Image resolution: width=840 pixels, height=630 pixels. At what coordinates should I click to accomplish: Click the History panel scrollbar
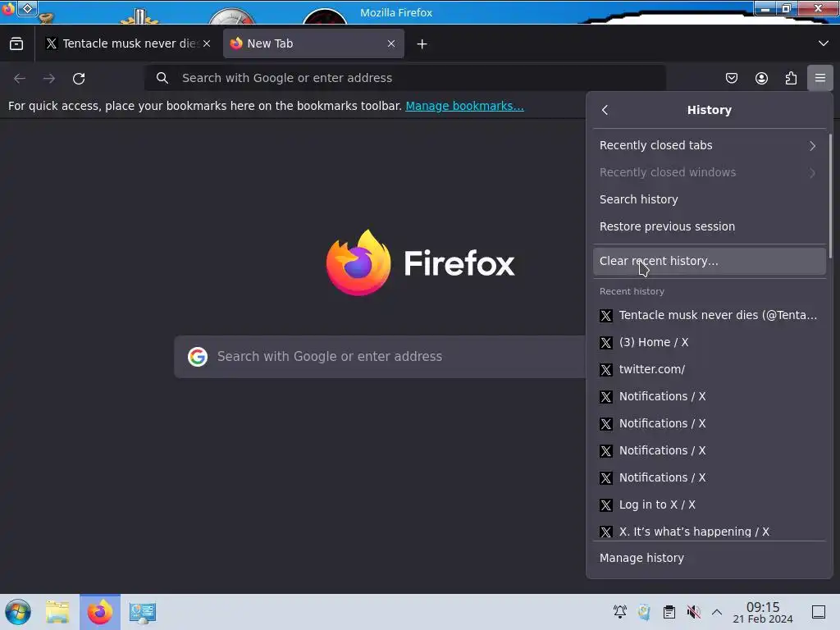[830, 197]
